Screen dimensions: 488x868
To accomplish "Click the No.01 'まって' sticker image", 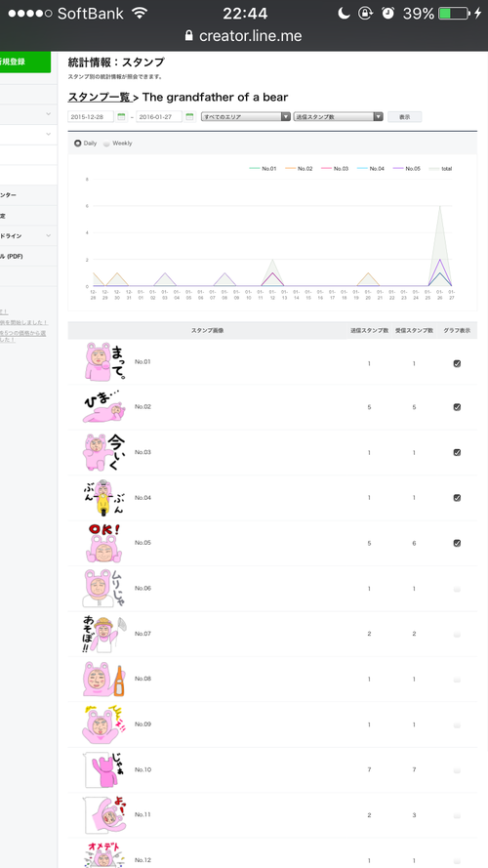I will pos(105,362).
